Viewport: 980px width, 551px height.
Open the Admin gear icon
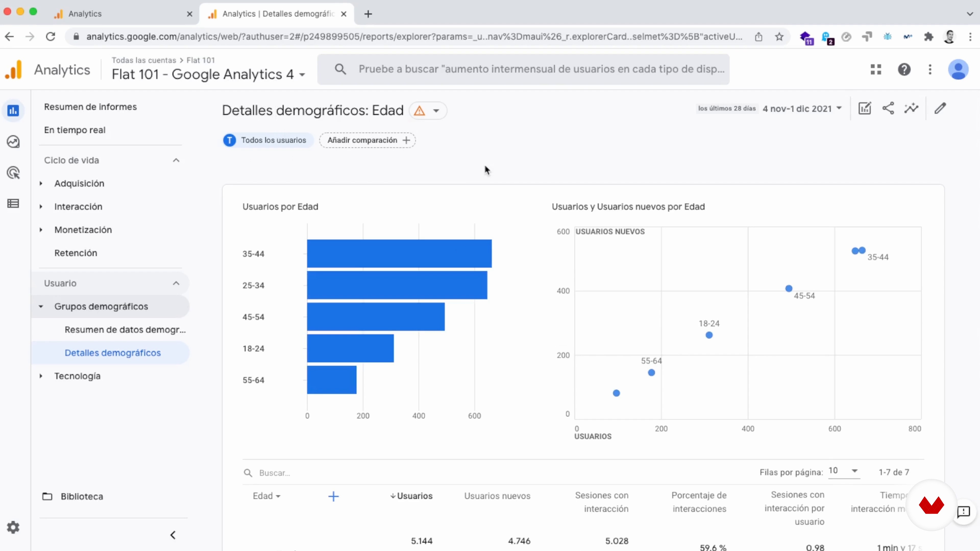click(13, 527)
